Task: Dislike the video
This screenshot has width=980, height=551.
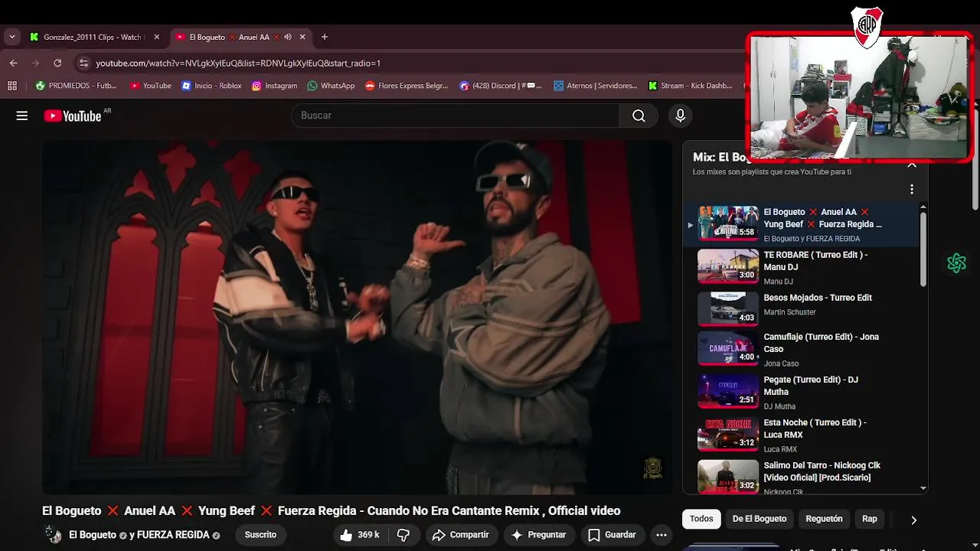Action: [403, 535]
